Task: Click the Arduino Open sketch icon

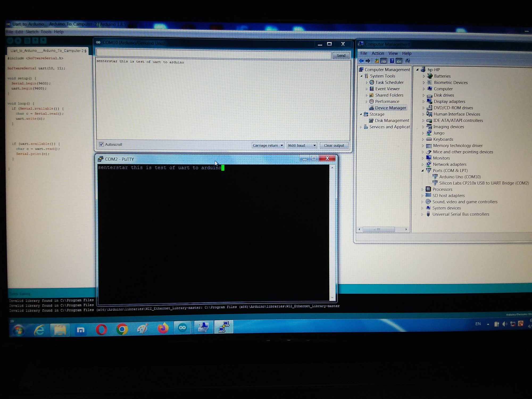Action: pyautogui.click(x=35, y=40)
